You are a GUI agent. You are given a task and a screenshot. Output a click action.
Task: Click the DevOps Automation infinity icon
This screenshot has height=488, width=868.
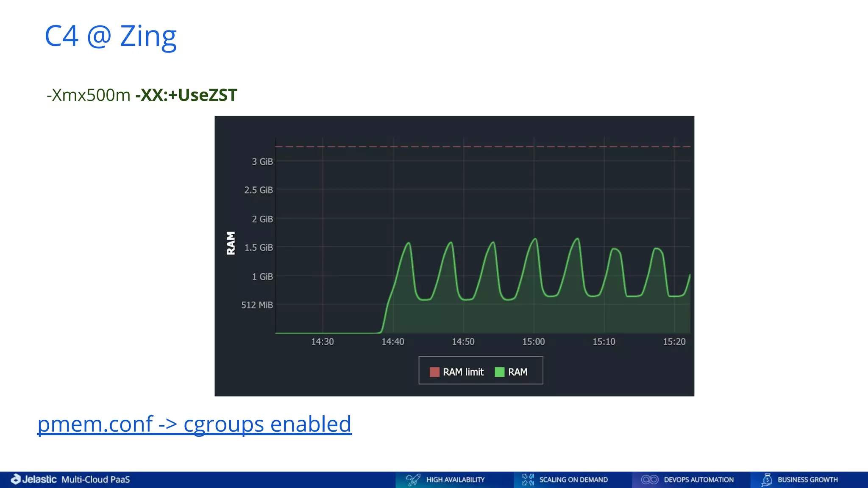(x=650, y=480)
